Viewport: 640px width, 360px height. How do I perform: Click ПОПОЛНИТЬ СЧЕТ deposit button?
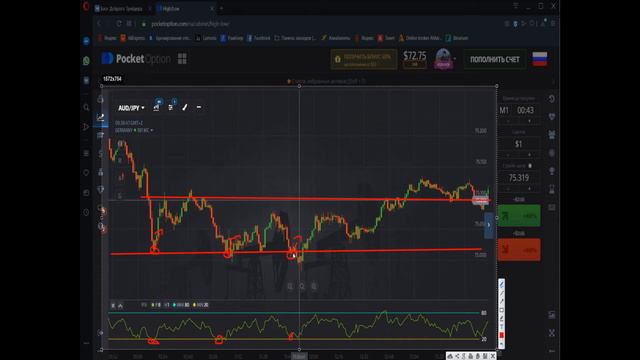point(495,60)
